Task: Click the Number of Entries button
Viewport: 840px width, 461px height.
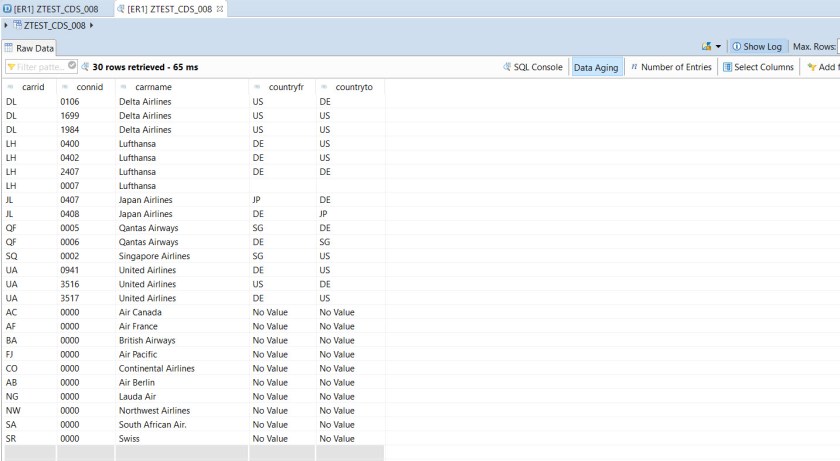Action: (x=670, y=67)
